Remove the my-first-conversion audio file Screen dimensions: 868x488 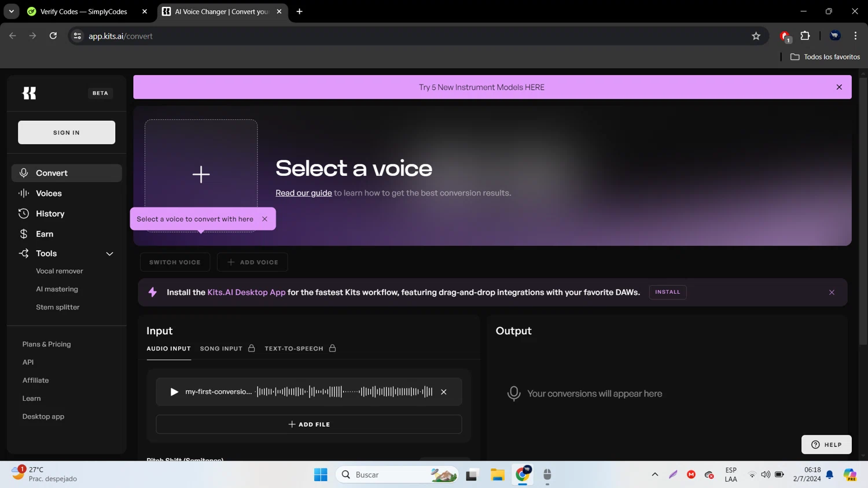click(x=444, y=392)
